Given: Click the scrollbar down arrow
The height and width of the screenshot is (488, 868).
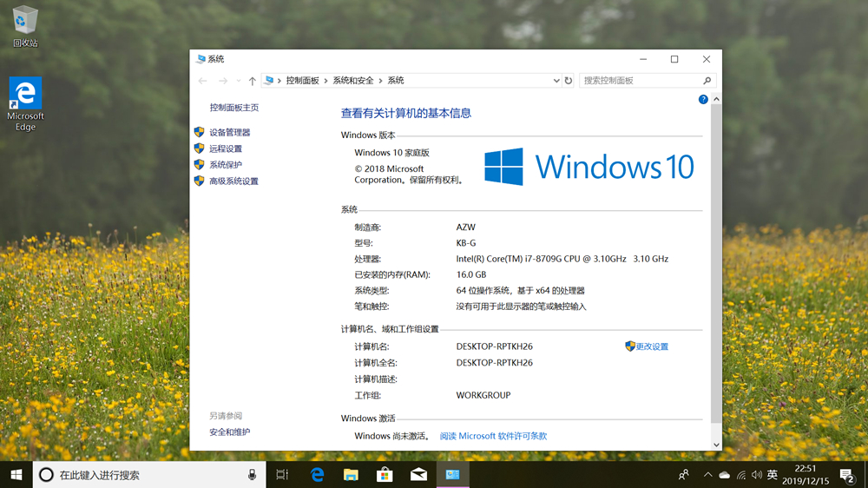Looking at the screenshot, I should tap(716, 445).
